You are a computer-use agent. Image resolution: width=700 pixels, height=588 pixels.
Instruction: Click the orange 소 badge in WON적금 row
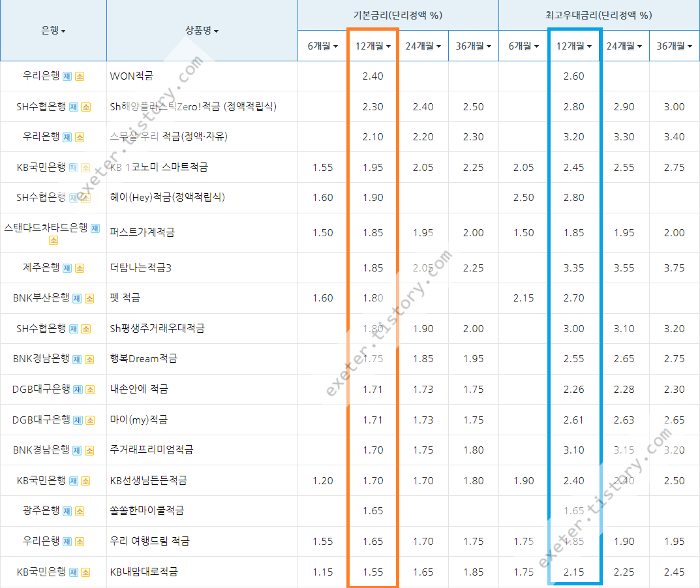[80, 76]
